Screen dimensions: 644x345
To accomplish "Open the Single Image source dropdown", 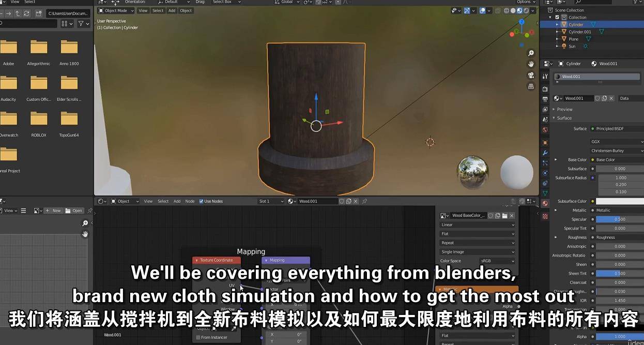I will (x=478, y=252).
